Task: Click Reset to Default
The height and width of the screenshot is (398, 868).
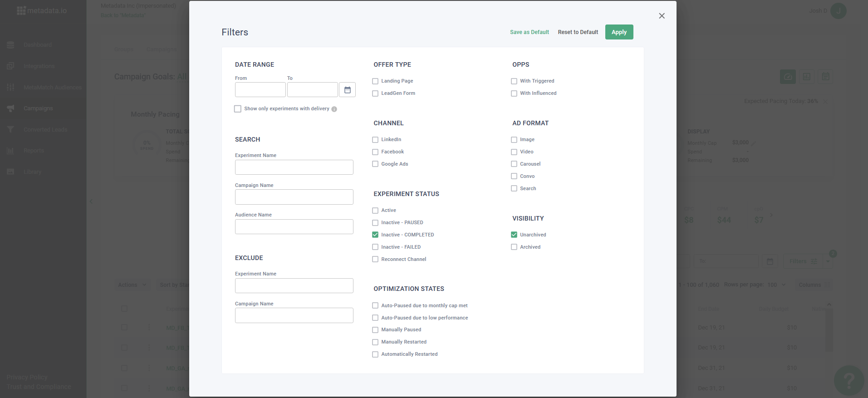Action: point(578,32)
